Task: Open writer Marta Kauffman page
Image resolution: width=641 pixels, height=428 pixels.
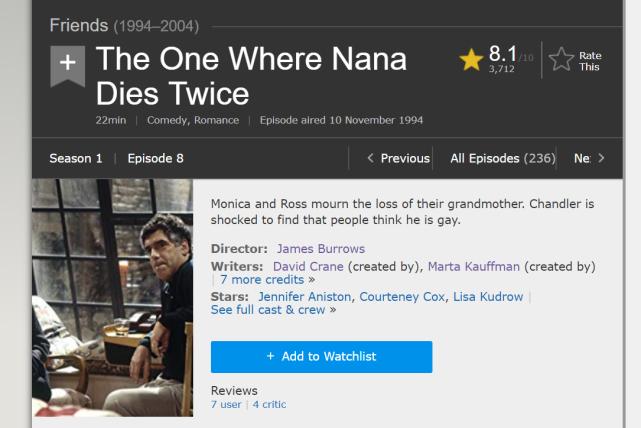Action: (473, 266)
